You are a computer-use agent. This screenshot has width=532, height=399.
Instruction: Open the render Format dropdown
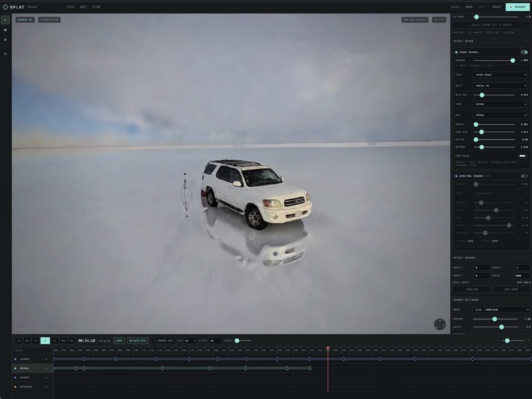pos(501,310)
